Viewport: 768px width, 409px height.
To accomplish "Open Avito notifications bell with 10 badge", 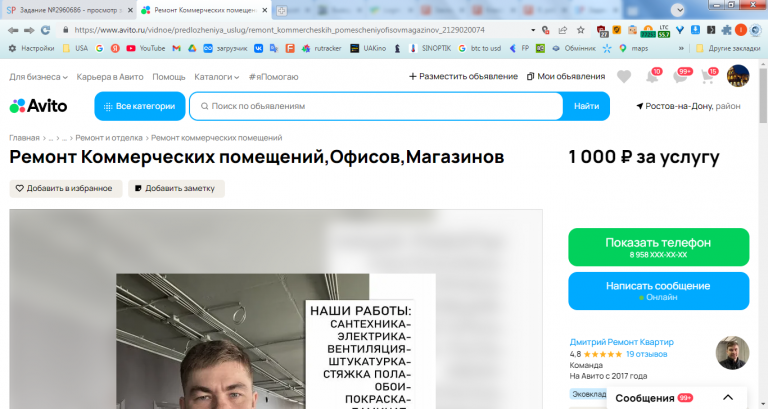I will [653, 76].
